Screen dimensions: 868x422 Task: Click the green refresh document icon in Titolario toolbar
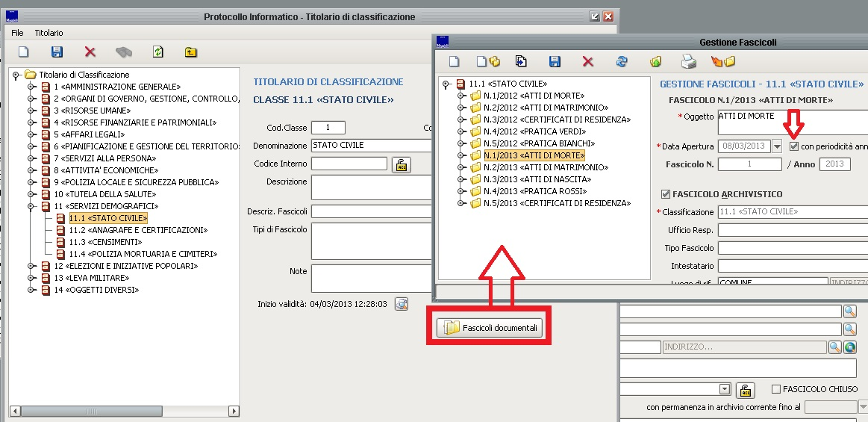157,52
